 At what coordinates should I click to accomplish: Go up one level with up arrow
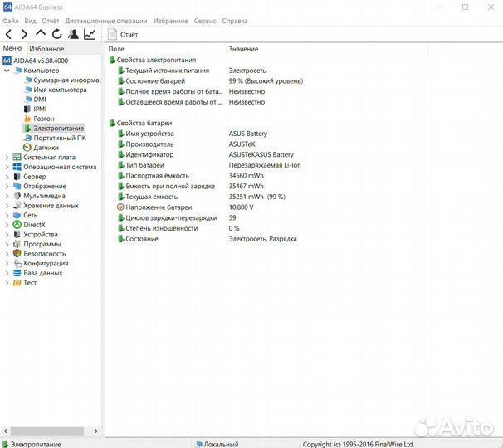tap(41, 32)
